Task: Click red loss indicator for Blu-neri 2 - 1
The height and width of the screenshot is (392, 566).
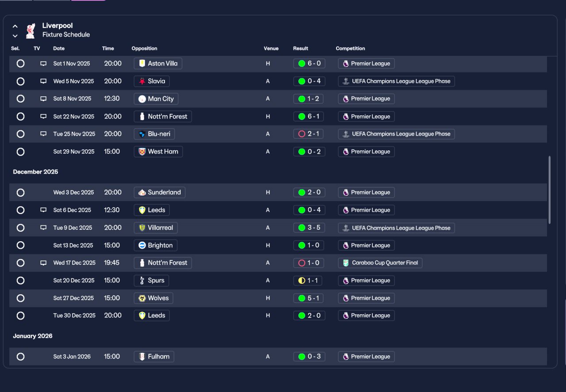Action: click(302, 134)
